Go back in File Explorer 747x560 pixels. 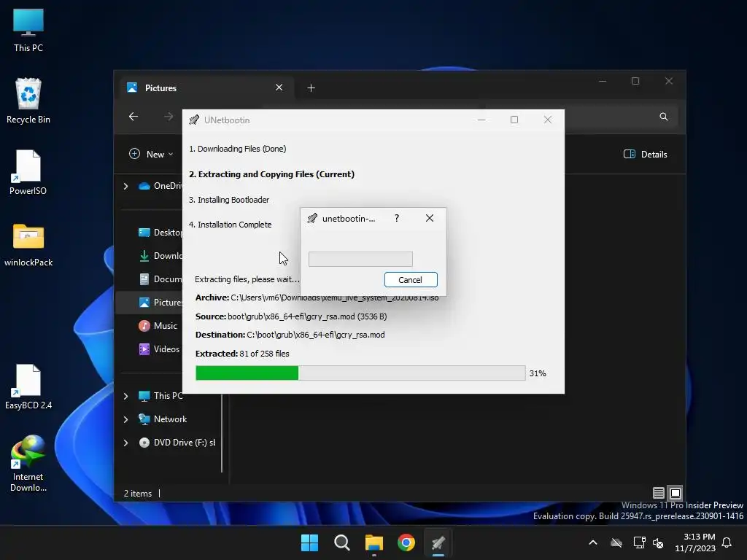133,117
